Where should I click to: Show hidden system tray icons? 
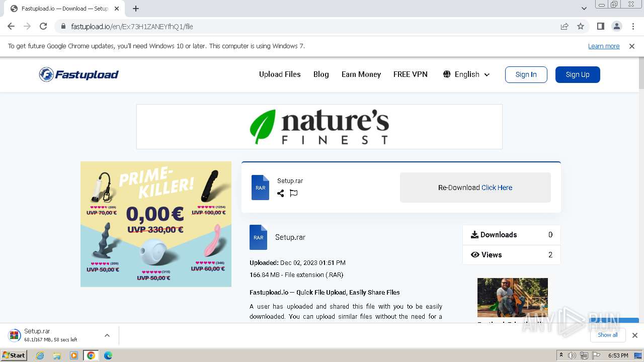click(561, 355)
